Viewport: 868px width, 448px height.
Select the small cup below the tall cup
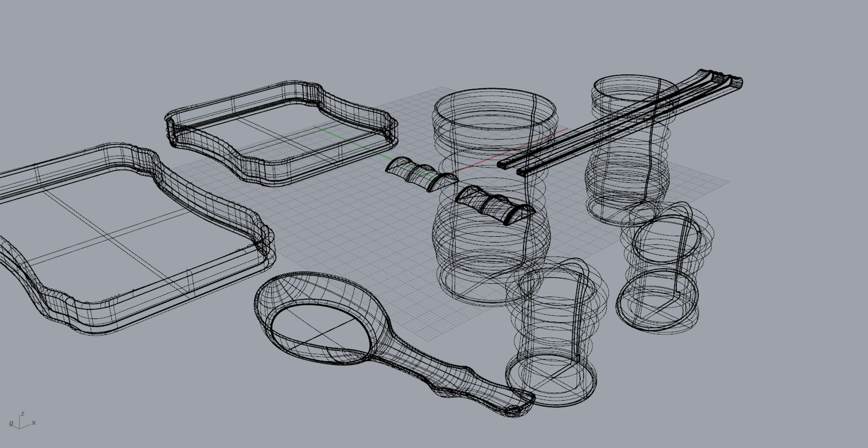pyautogui.click(x=665, y=269)
